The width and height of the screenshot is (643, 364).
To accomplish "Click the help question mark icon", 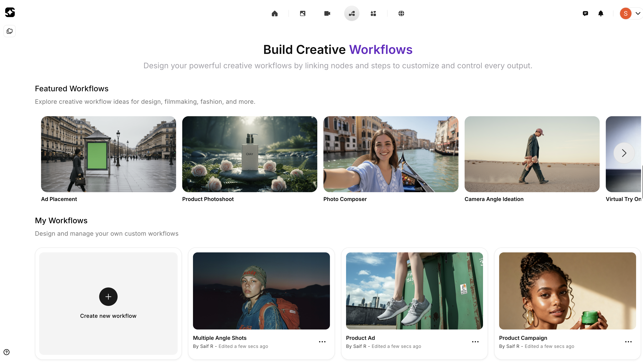I will click(7, 352).
